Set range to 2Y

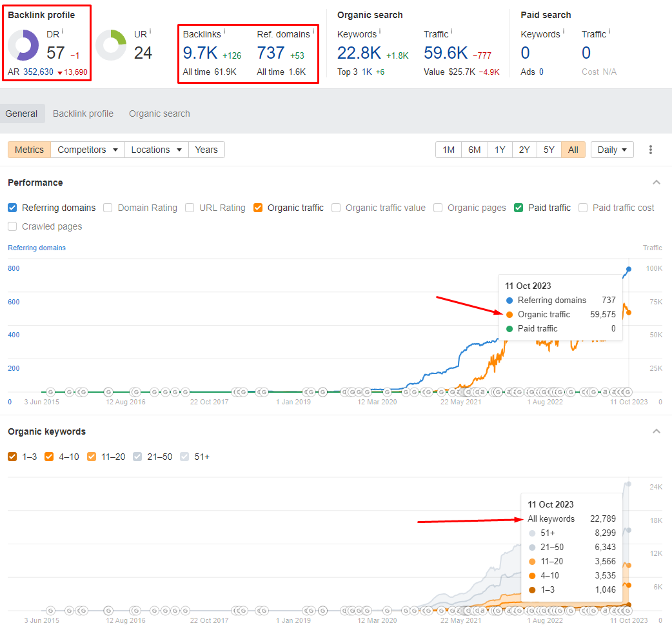(x=524, y=150)
